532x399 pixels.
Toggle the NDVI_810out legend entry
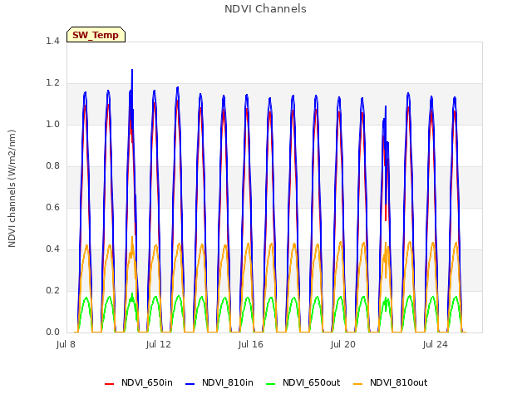click(x=390, y=382)
